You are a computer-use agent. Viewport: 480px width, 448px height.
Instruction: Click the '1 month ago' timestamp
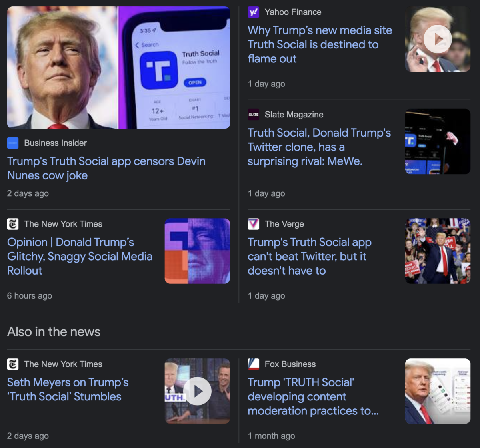272,436
